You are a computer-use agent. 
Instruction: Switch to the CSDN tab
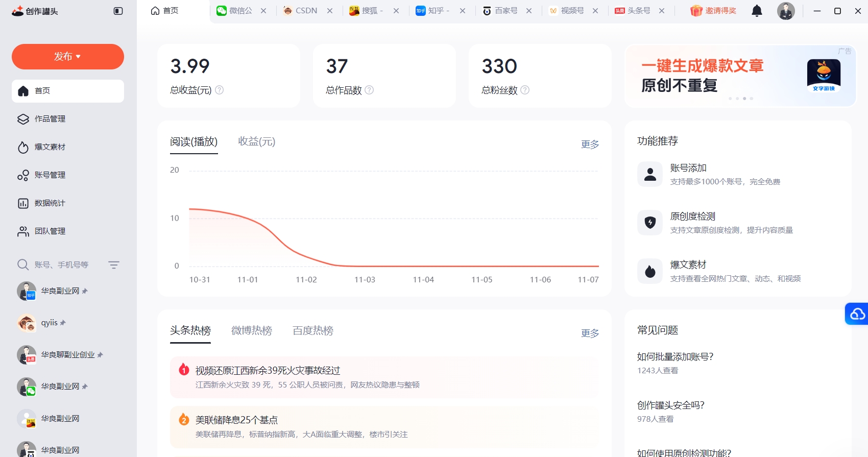pos(300,11)
